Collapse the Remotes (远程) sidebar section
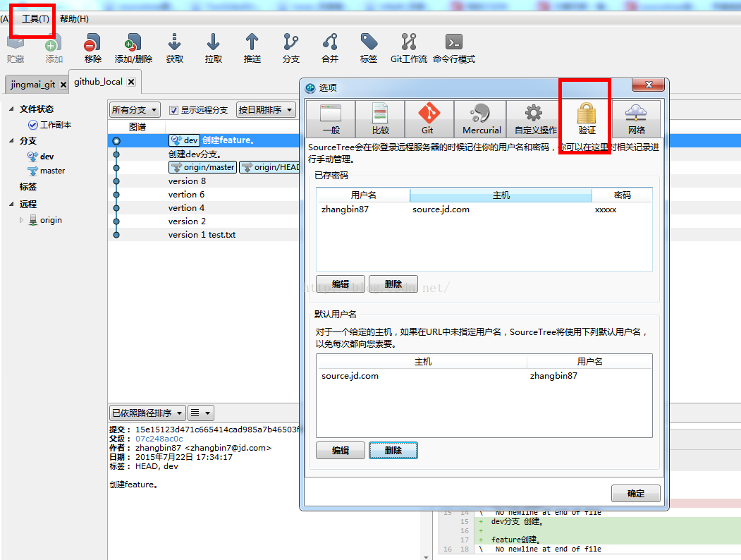Screen dimensions: 741x560 point(11,204)
